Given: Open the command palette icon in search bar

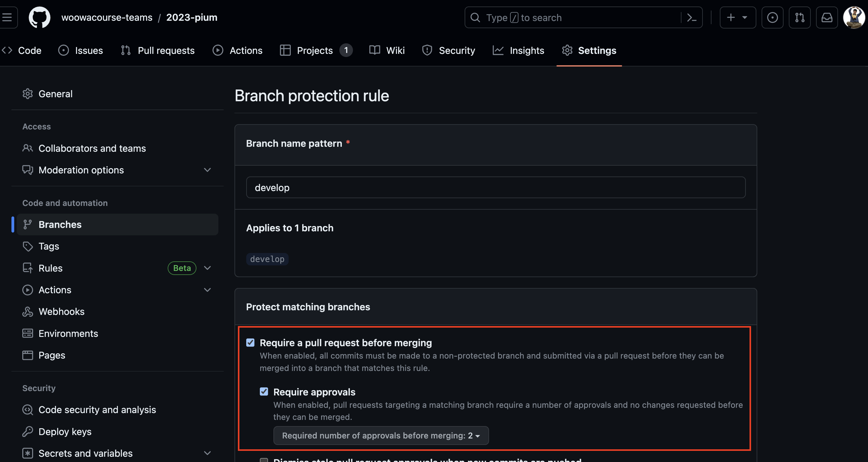Looking at the screenshot, I should coord(691,18).
